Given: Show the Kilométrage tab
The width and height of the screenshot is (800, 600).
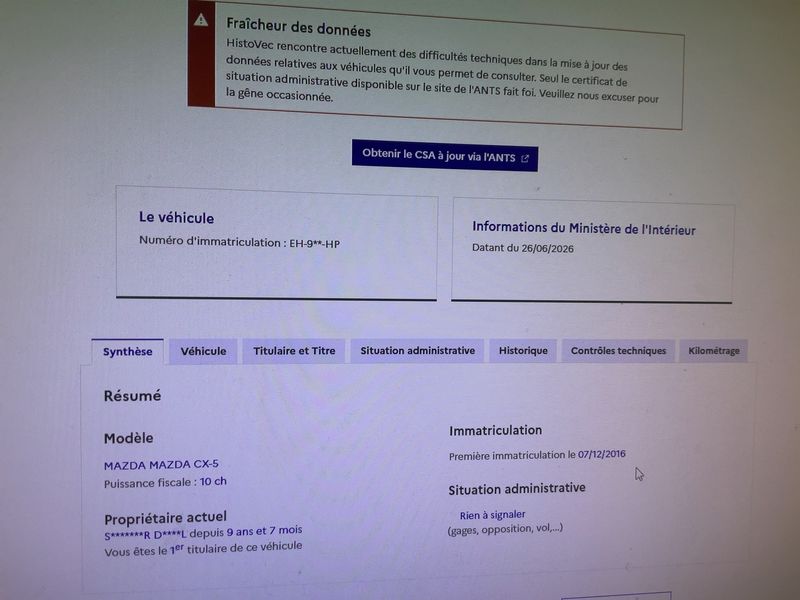Looking at the screenshot, I should (713, 351).
